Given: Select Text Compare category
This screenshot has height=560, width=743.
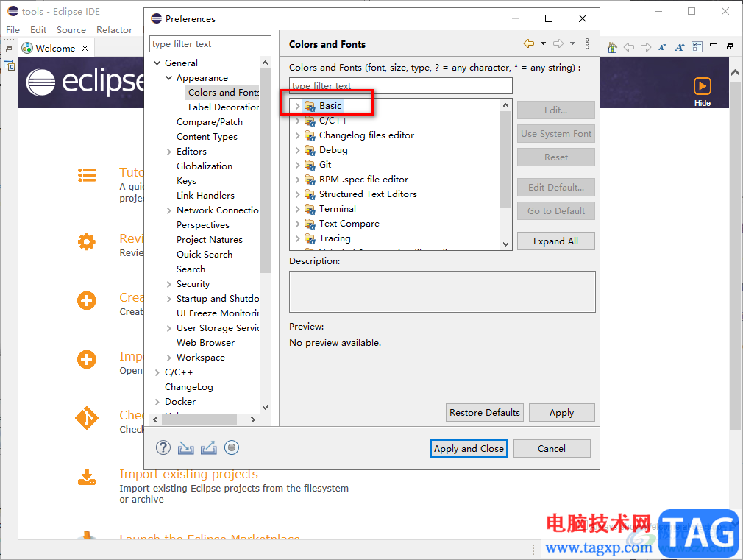Looking at the screenshot, I should tap(349, 223).
